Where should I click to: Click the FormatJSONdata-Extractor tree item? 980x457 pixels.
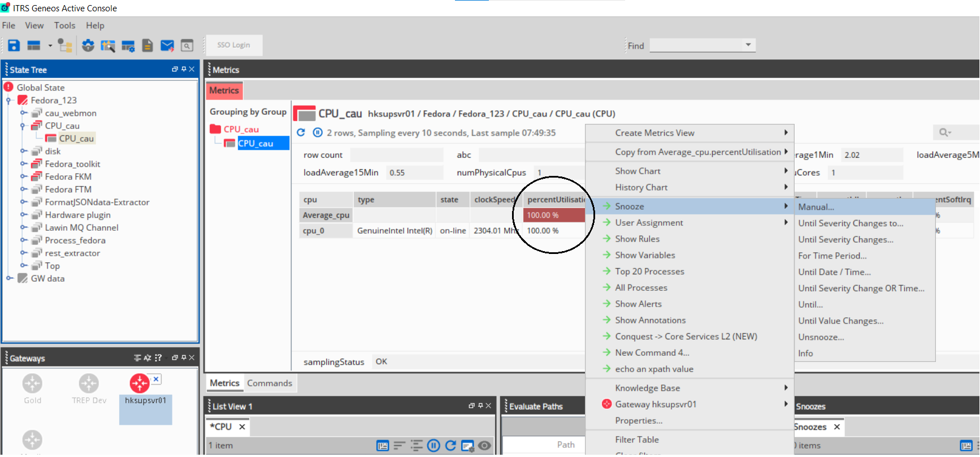click(x=97, y=202)
